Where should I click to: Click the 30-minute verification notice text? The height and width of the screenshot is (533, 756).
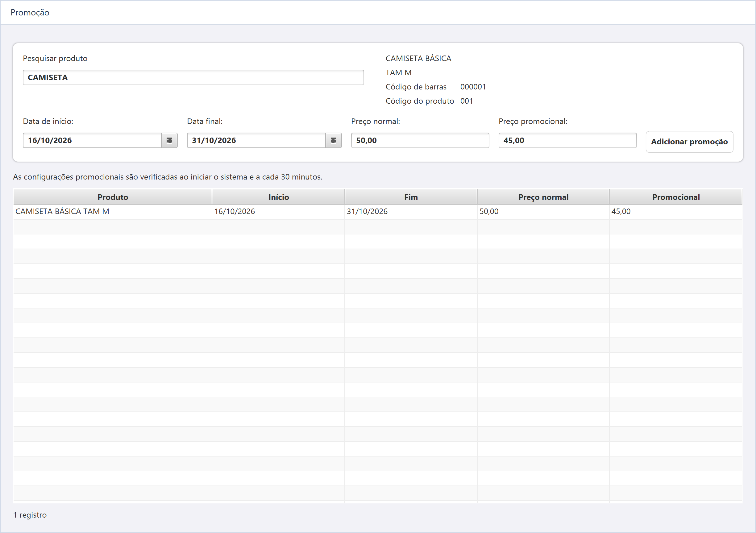coord(168,177)
